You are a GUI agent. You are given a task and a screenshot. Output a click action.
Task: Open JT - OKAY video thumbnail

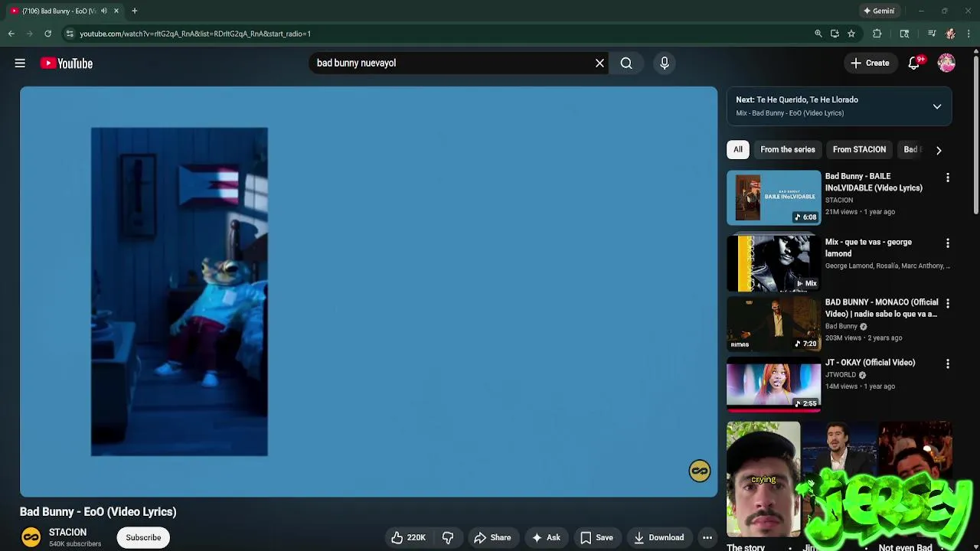pos(773,384)
